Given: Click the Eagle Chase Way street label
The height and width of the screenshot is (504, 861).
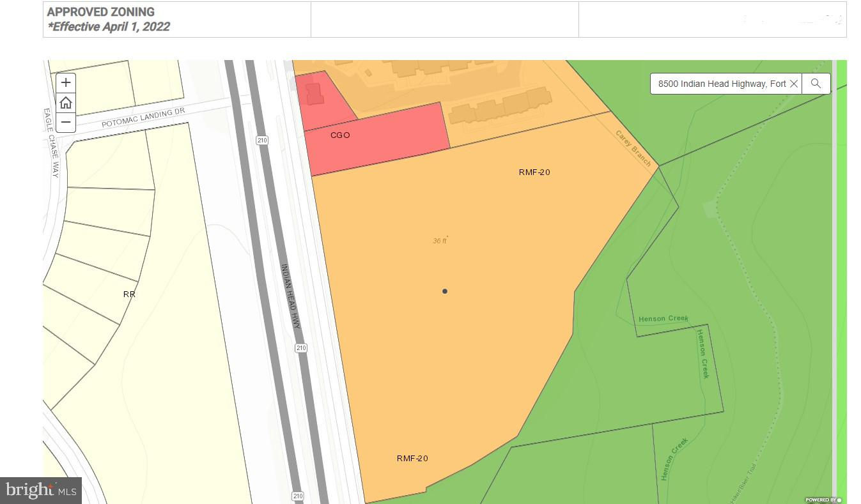Looking at the screenshot, I should click(x=51, y=142).
